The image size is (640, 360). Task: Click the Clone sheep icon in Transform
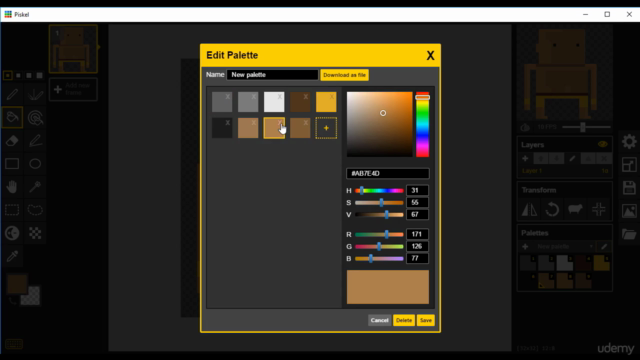click(575, 210)
